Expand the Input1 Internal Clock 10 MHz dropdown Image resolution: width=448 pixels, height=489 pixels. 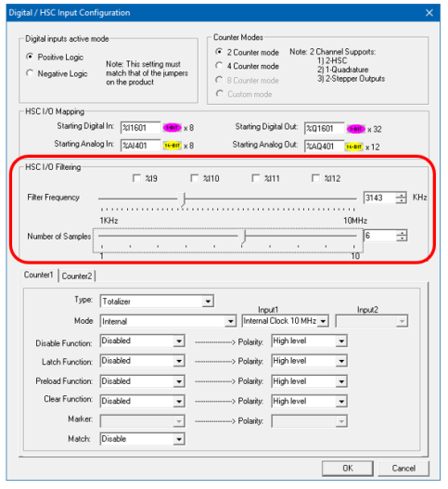(285, 321)
